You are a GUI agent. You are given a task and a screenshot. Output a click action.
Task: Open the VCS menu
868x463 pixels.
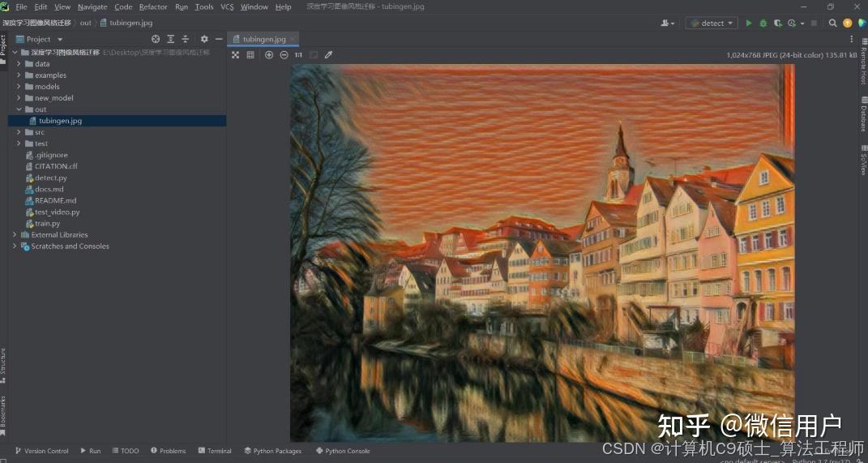click(x=227, y=7)
